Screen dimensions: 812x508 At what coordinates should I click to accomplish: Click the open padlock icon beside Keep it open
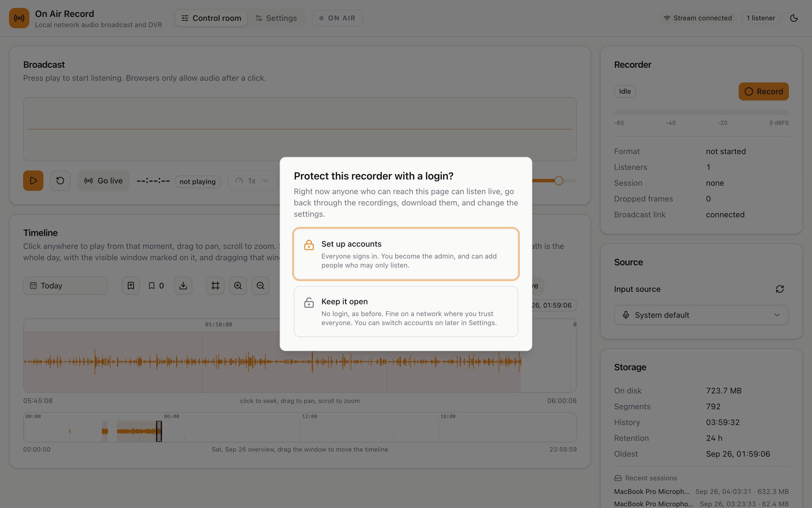click(x=309, y=302)
